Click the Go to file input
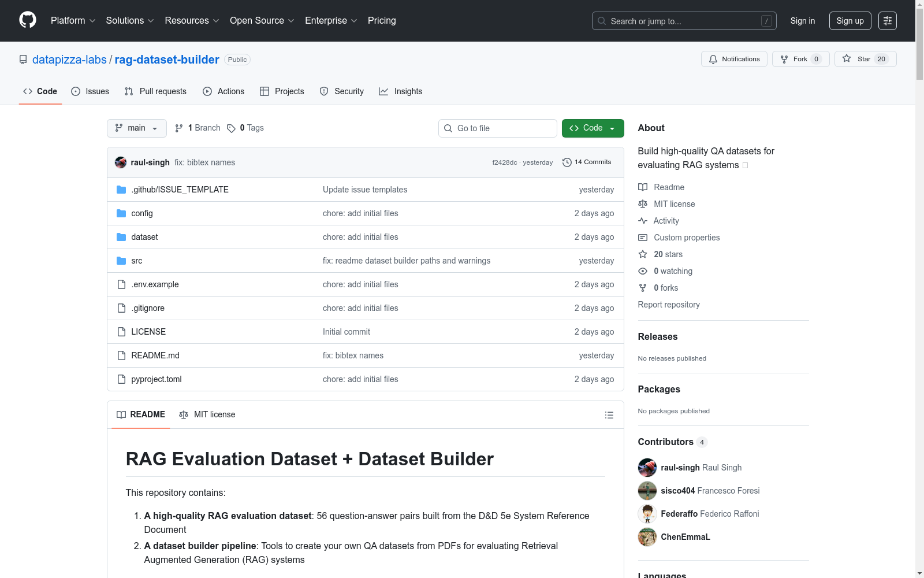Viewport: 924px width, 578px height. coord(498,128)
